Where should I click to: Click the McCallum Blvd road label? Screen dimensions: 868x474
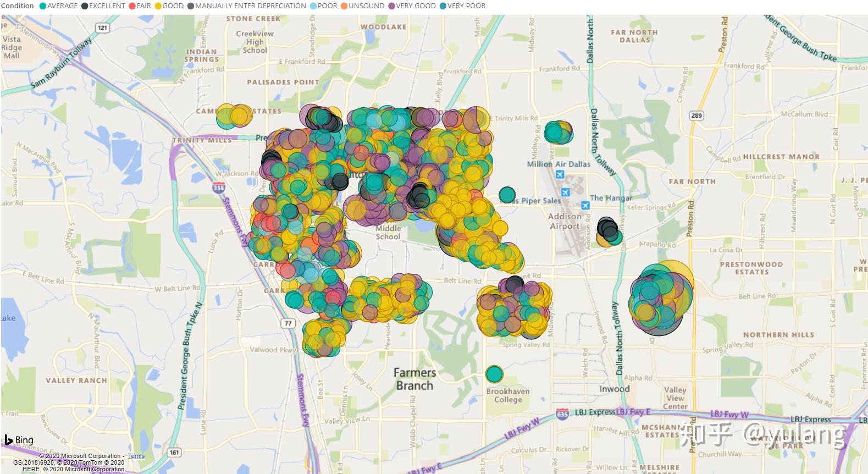tap(804, 114)
